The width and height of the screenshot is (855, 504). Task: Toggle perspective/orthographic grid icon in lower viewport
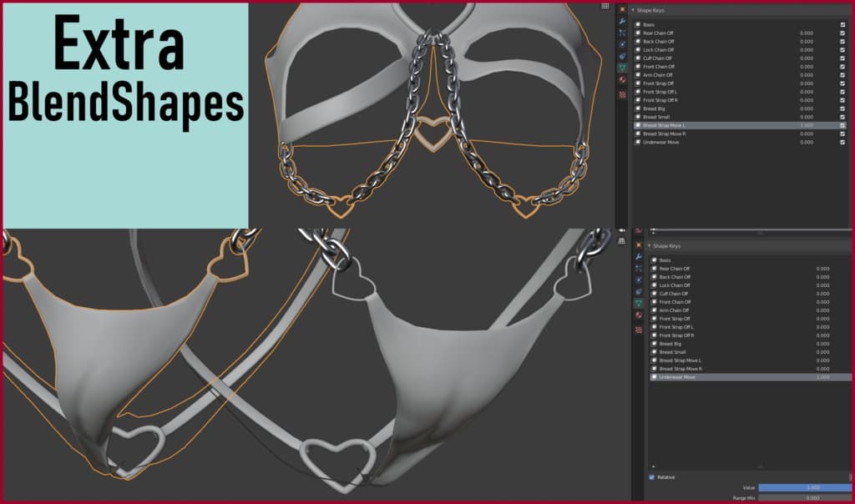click(621, 240)
